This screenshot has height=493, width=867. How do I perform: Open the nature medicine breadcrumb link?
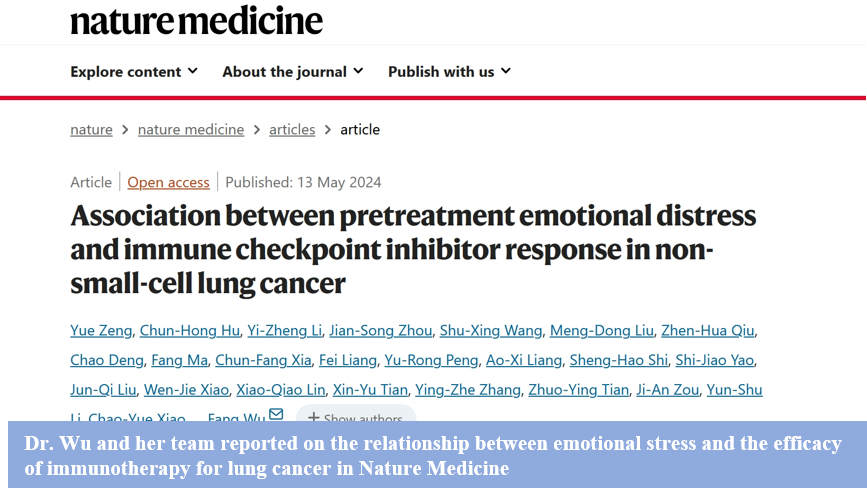click(191, 129)
